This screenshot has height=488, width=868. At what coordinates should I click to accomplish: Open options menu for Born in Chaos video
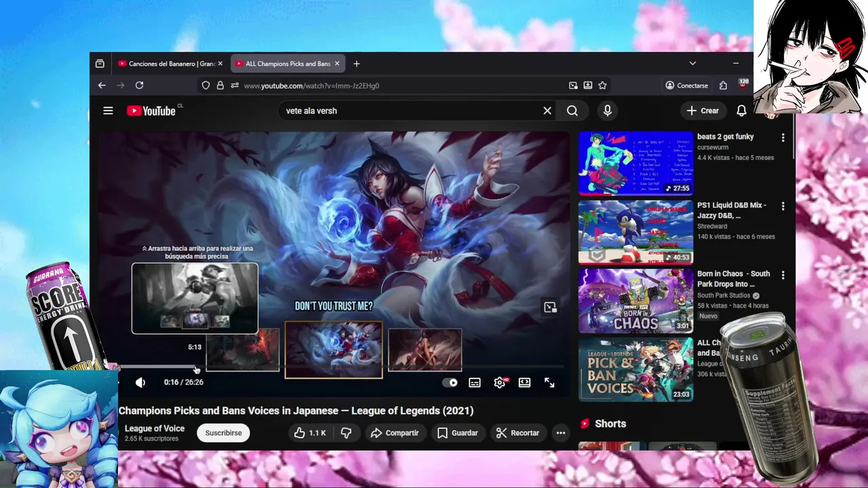783,274
